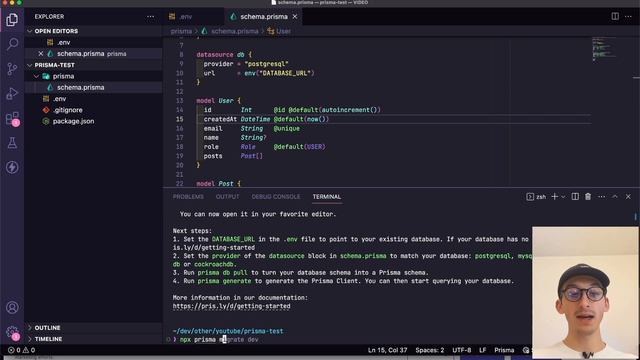The image size is (640, 360).
Task: Click line number 19 in gutter
Action: [180, 156]
